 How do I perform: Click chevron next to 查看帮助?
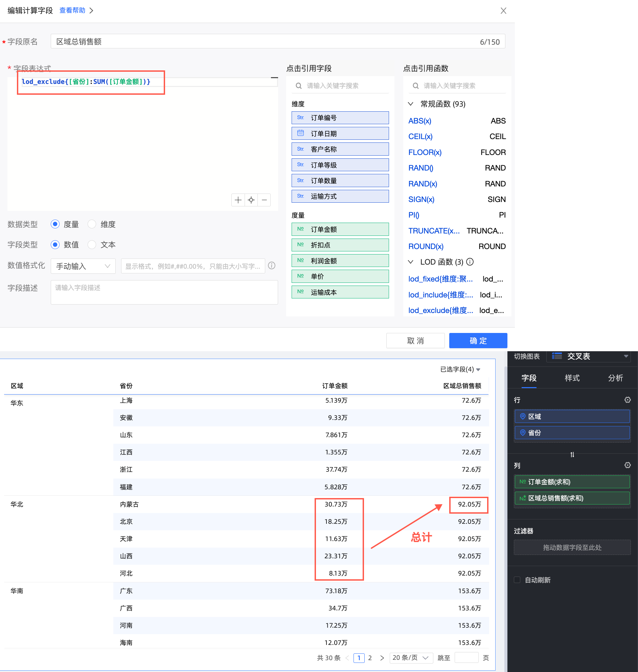point(91,10)
